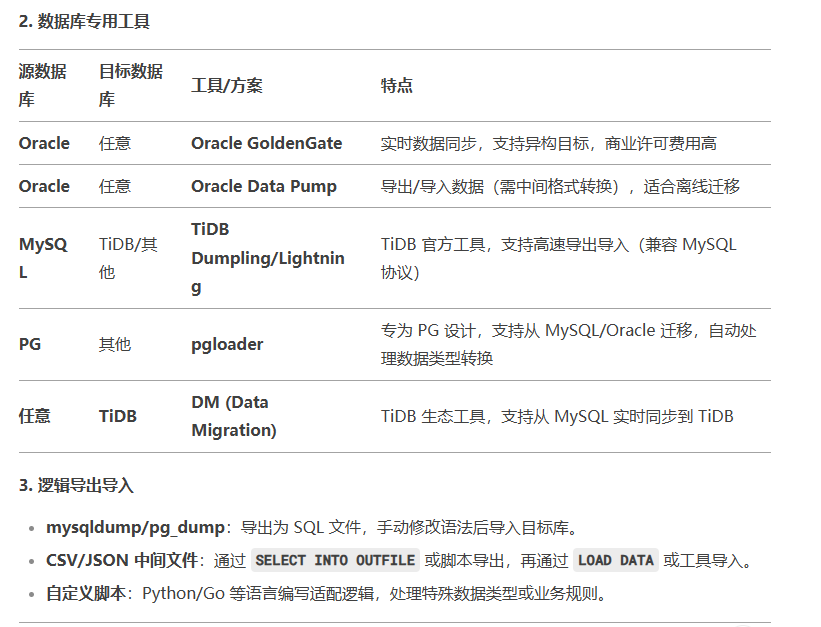
Task: Click the description starting "TiDB 生态工具"
Action: coord(557,416)
